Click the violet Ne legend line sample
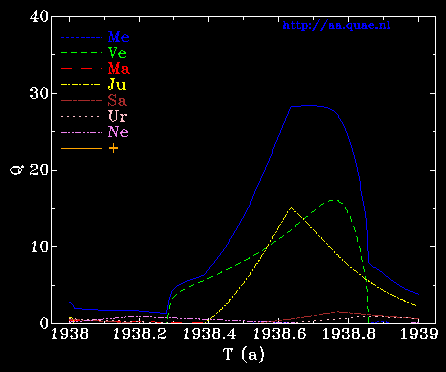 (x=81, y=133)
